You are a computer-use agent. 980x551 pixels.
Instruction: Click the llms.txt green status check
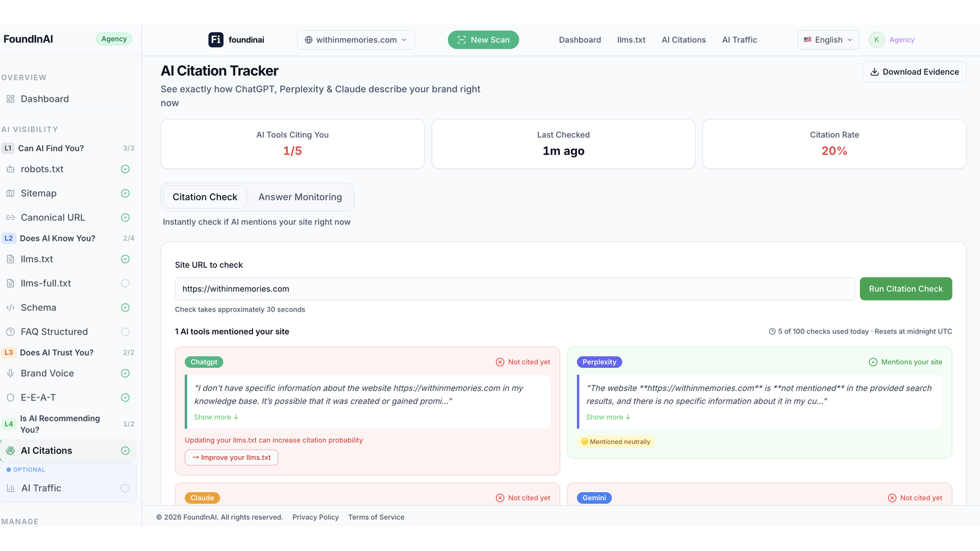point(125,259)
